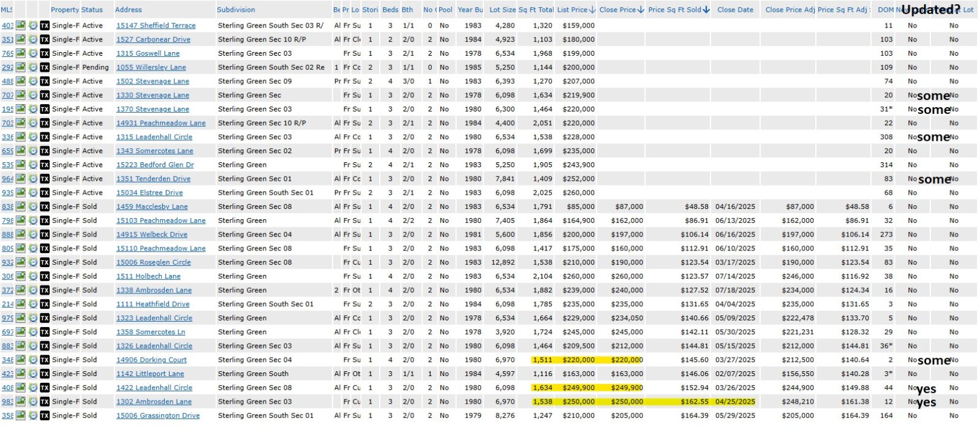Open listing 14906 Dorking Court
This screenshot has width=980, height=430.
point(151,360)
